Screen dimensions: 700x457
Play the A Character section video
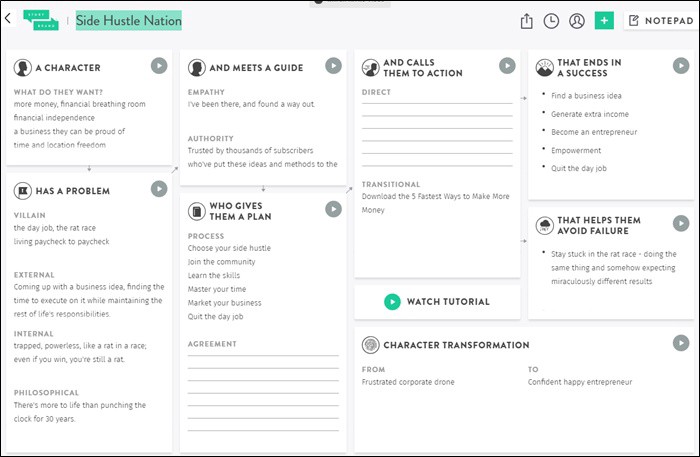click(159, 66)
